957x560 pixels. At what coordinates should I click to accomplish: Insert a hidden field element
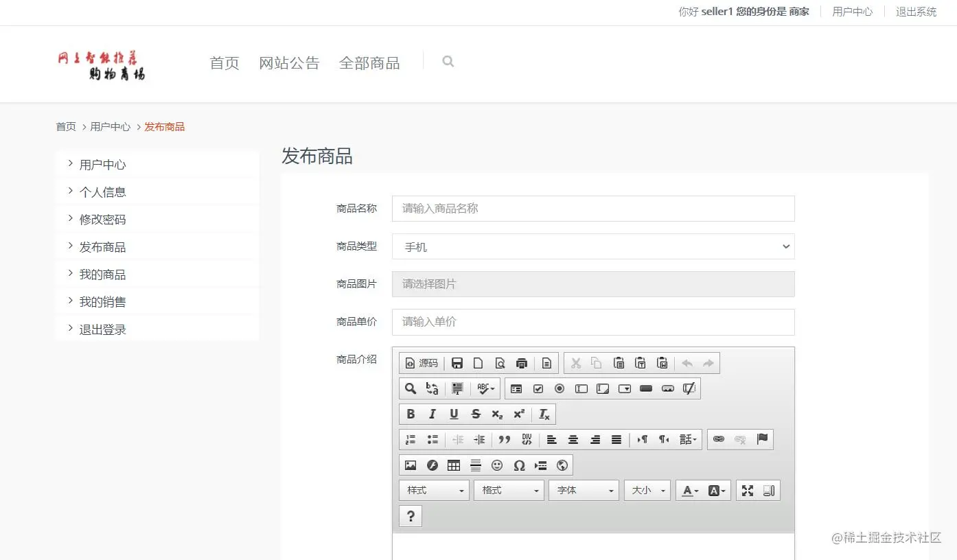point(689,388)
